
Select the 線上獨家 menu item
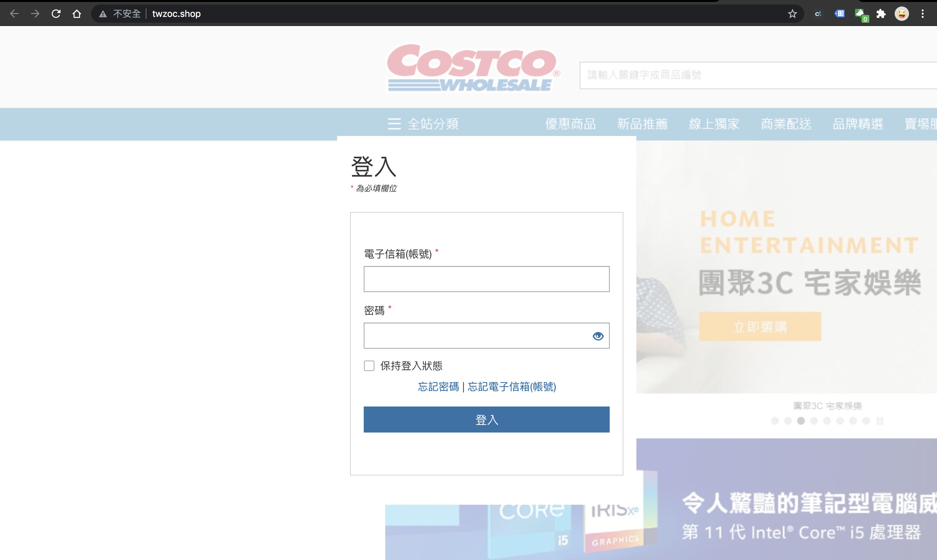pos(714,124)
